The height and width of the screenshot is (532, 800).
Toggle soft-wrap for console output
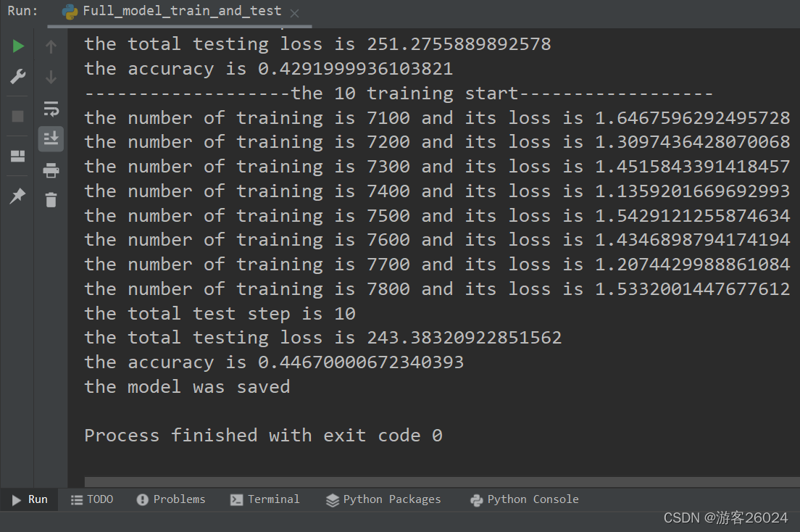(51, 109)
